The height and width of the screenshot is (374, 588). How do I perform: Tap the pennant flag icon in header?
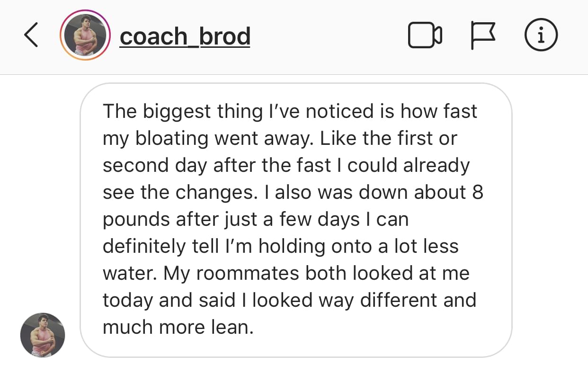coord(482,36)
